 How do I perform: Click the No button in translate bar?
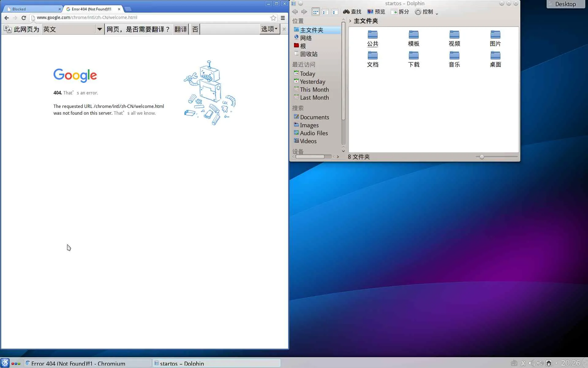(x=195, y=29)
